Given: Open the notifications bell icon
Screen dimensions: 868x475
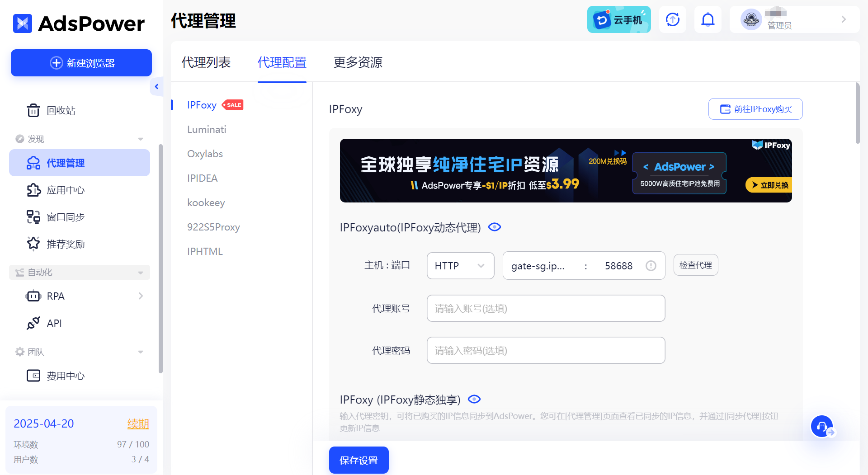Looking at the screenshot, I should click(708, 19).
